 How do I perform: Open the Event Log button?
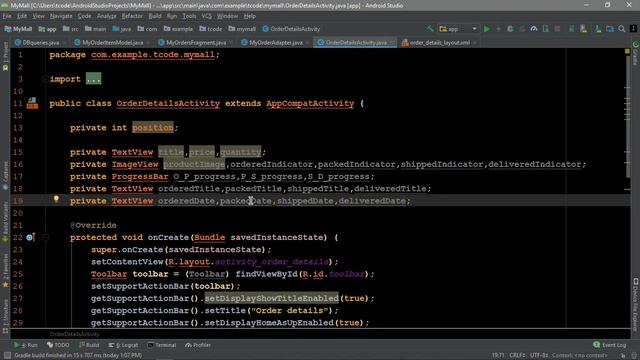[x=610, y=345]
